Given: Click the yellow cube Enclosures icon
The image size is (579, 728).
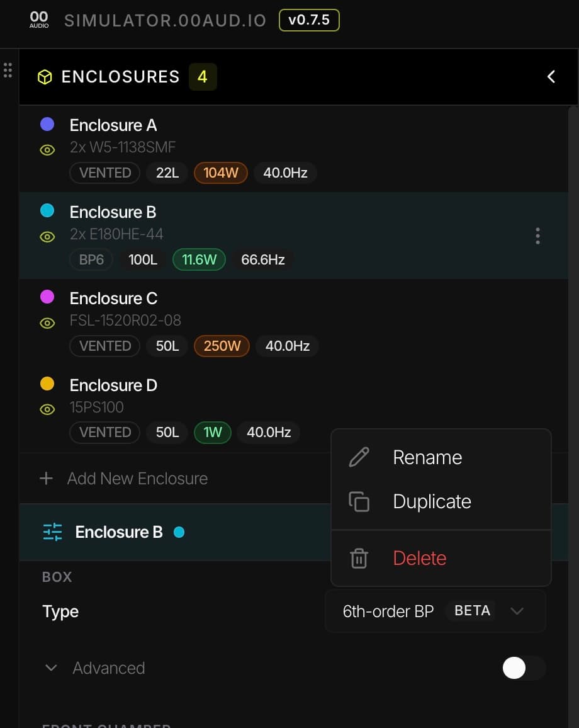Looking at the screenshot, I should click(x=45, y=77).
